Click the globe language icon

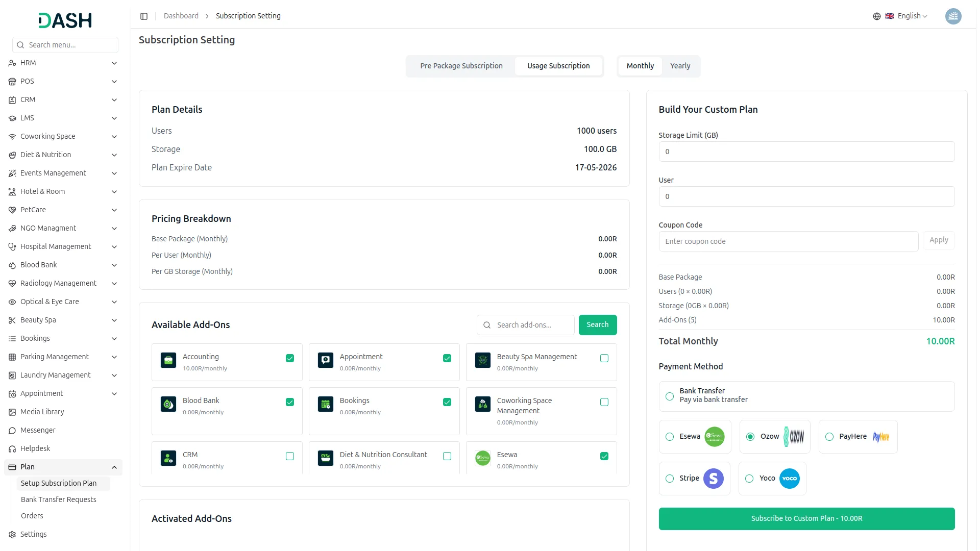(x=876, y=16)
